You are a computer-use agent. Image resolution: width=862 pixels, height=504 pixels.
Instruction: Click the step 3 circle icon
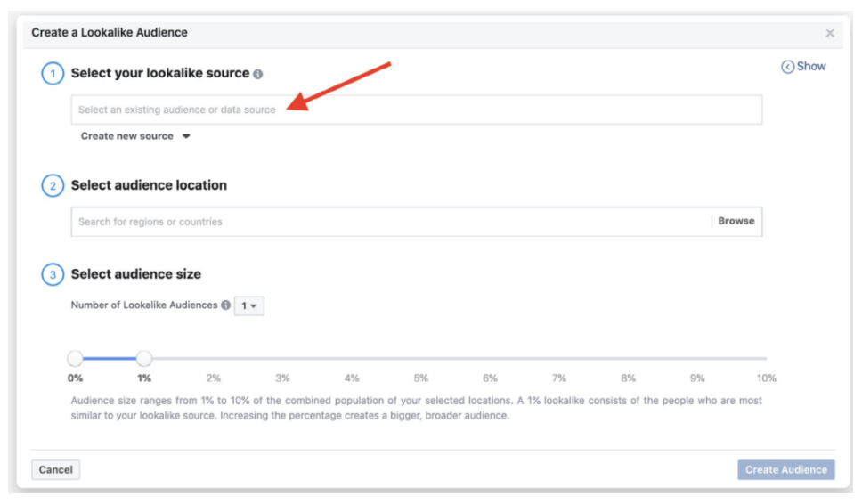[52, 274]
